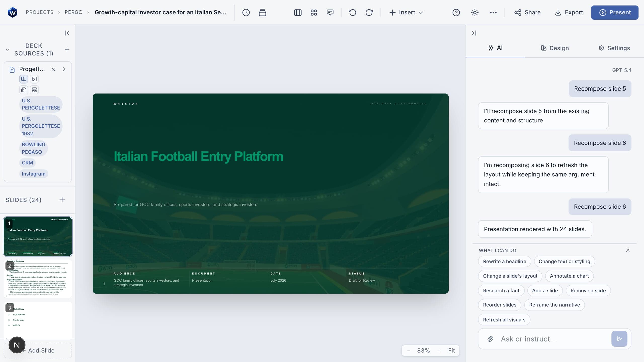Open the version history clock icon
The height and width of the screenshot is (362, 644).
click(x=246, y=12)
